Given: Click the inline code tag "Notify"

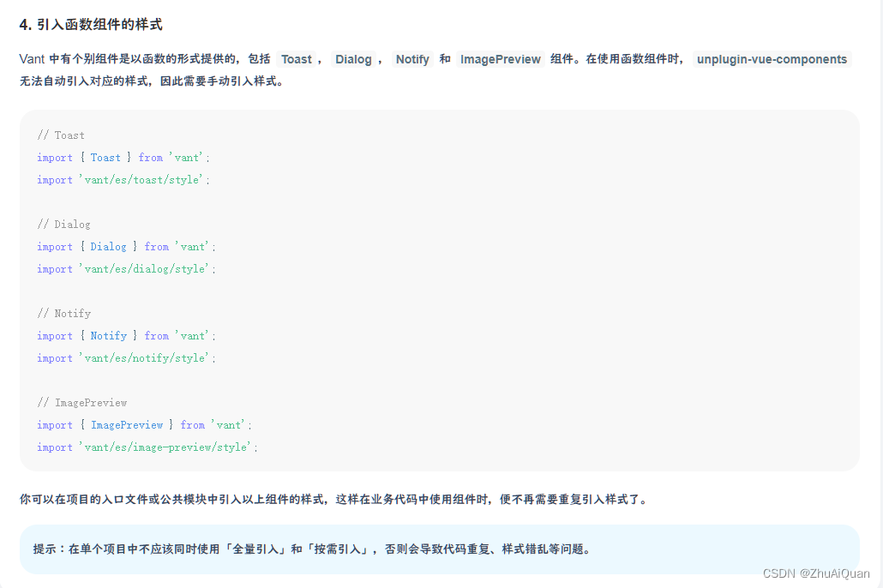Looking at the screenshot, I should [412, 59].
